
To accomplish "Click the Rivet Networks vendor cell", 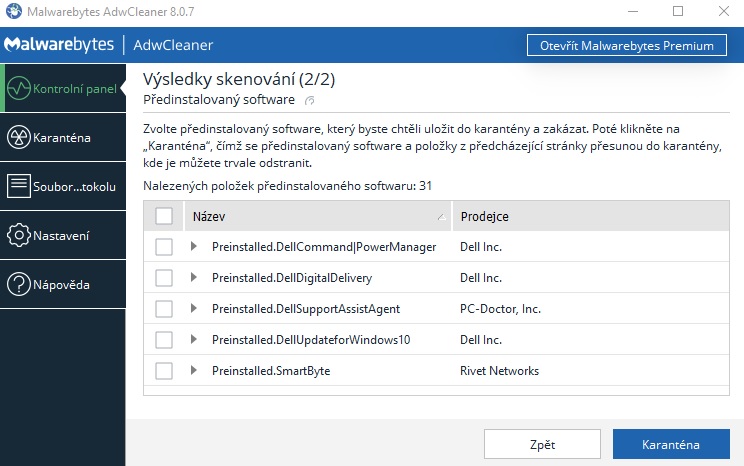I will click(499, 371).
